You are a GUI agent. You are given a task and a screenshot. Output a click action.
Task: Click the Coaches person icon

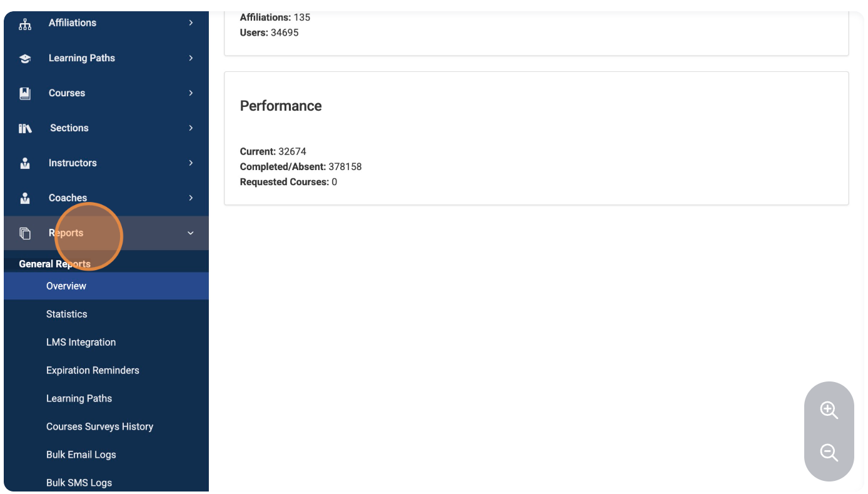[25, 198]
